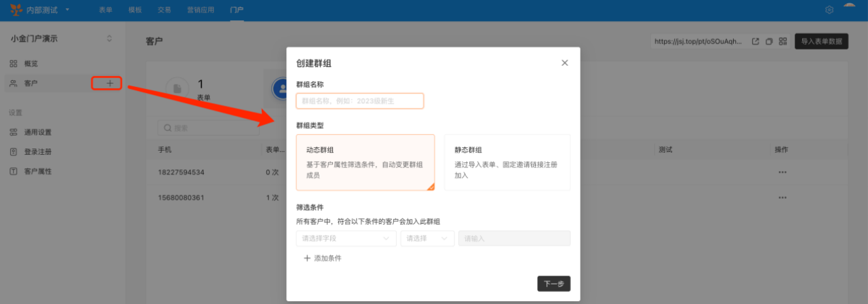Click the 导入表单数据 button

[821, 41]
